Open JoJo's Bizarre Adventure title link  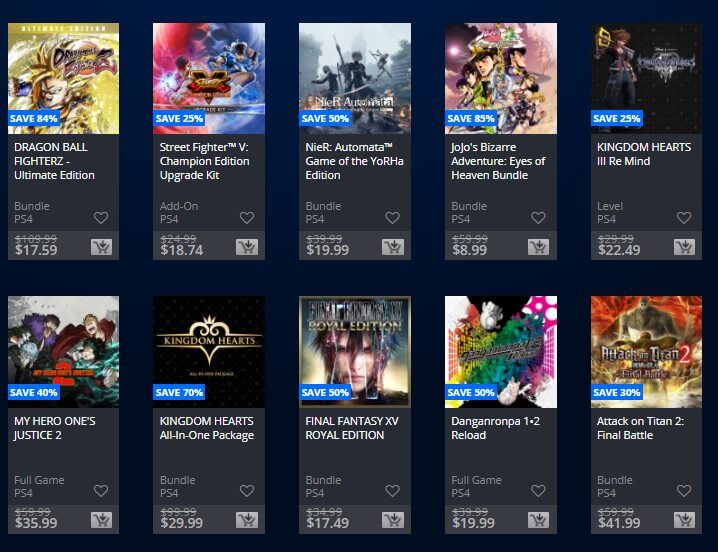pos(498,161)
